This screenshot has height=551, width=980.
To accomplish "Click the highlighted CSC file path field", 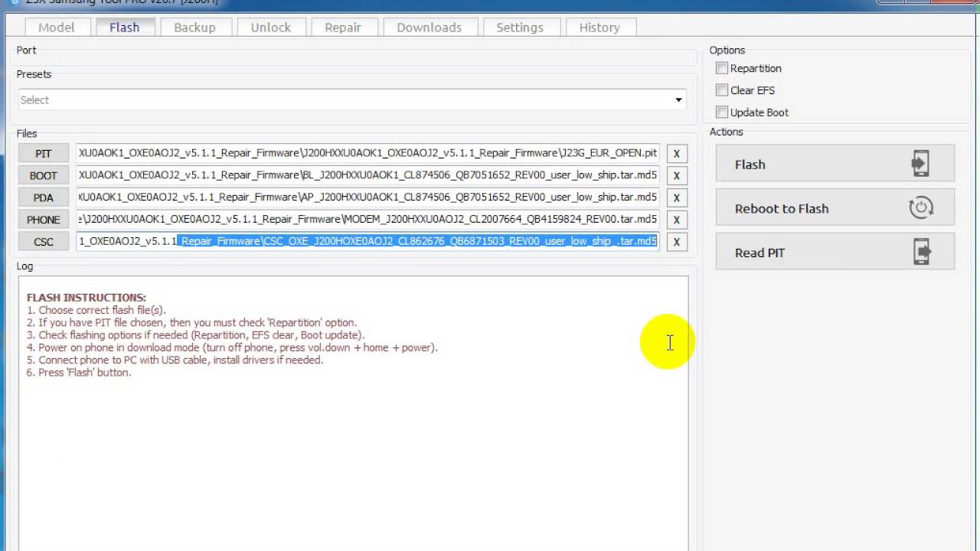I will click(367, 242).
